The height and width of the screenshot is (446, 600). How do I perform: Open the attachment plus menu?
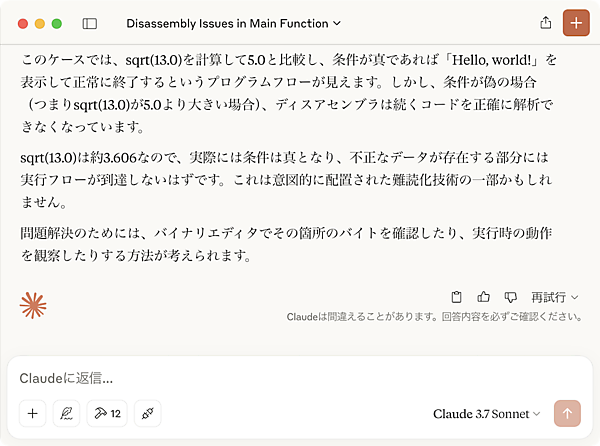click(x=33, y=413)
